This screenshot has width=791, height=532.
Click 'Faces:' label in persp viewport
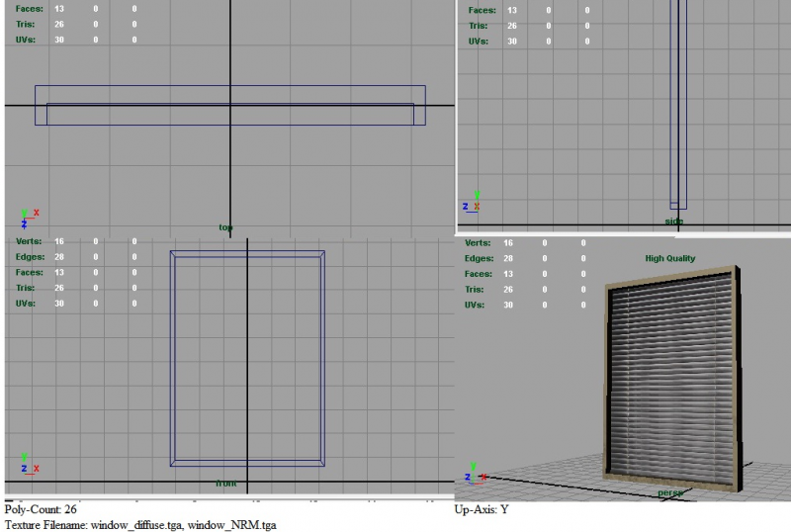pos(479,274)
